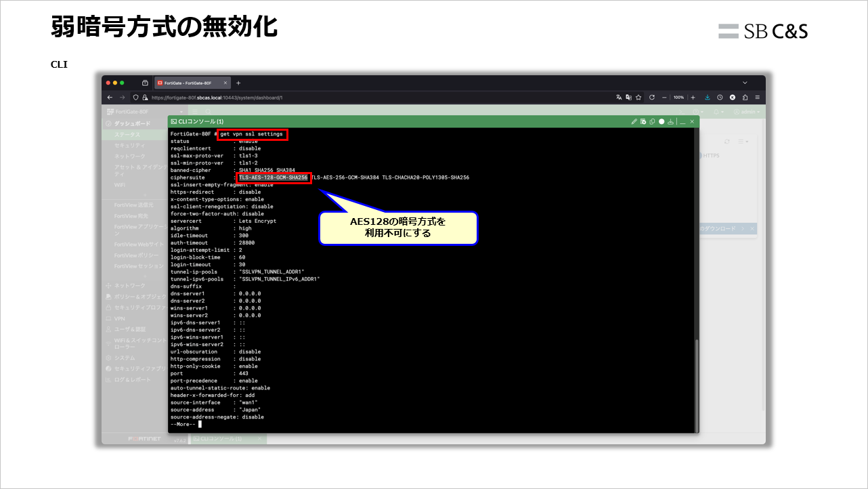Open FortiView 送信元 in sidebar
This screenshot has height=489, width=868.
(x=134, y=205)
